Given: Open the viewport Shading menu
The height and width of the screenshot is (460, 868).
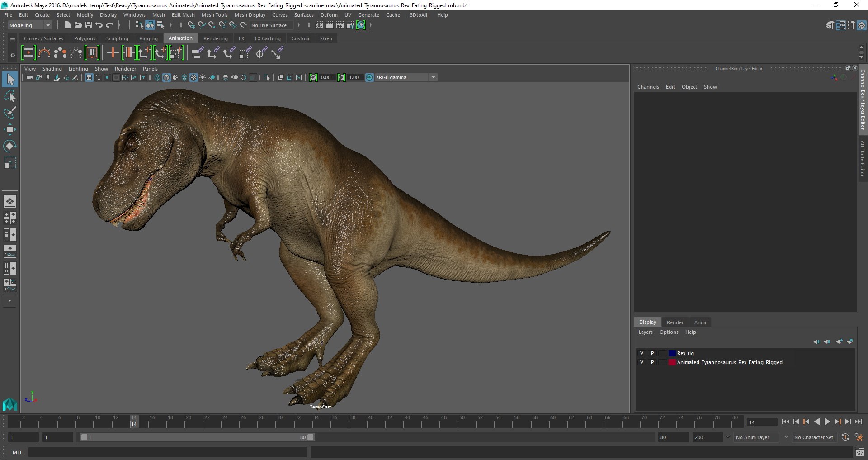Looking at the screenshot, I should [x=52, y=69].
